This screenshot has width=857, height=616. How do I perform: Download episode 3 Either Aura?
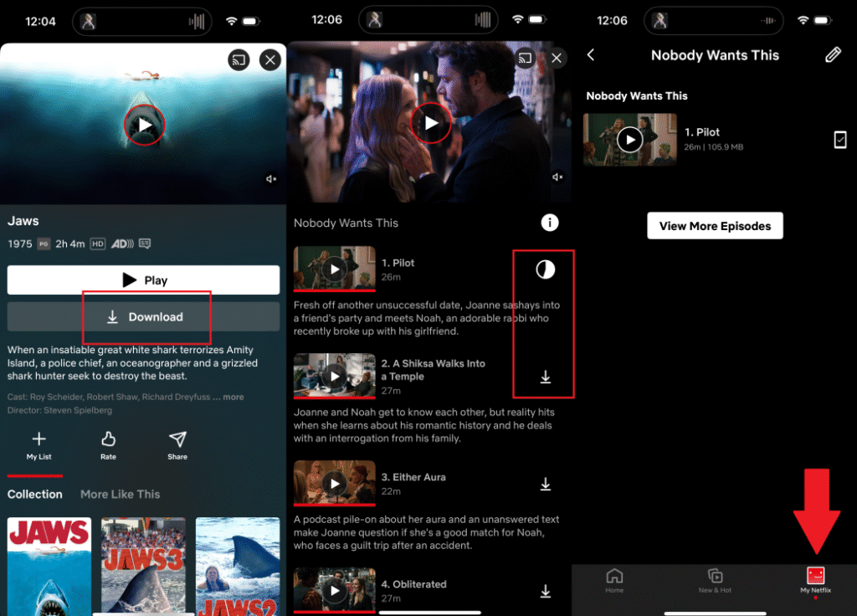pos(545,484)
